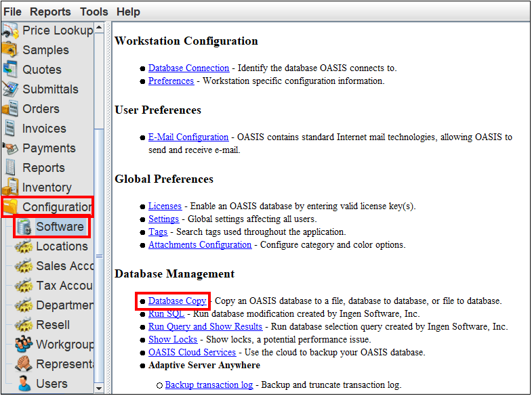Screen dimensions: 532x396
Task: Click the Users person icon
Action: coord(24,383)
